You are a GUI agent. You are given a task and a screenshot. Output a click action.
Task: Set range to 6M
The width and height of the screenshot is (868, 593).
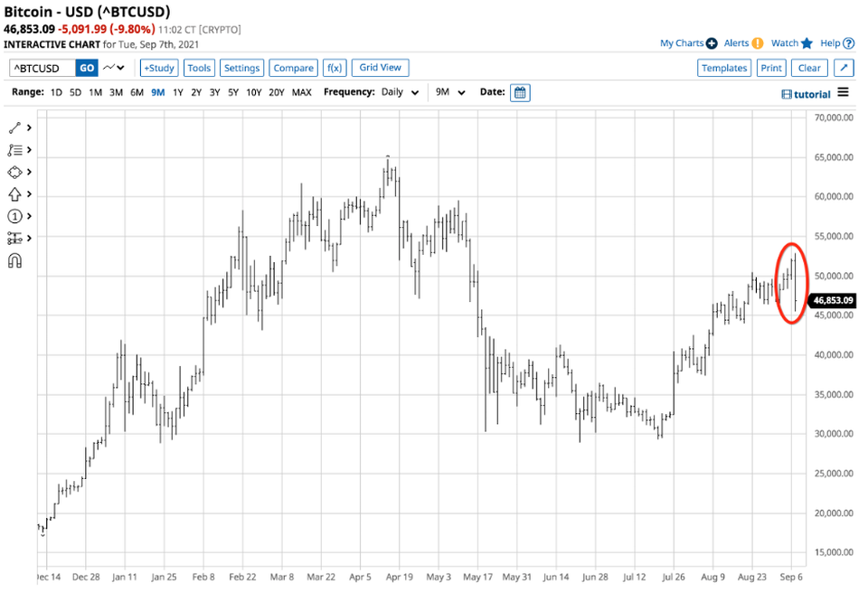137,92
